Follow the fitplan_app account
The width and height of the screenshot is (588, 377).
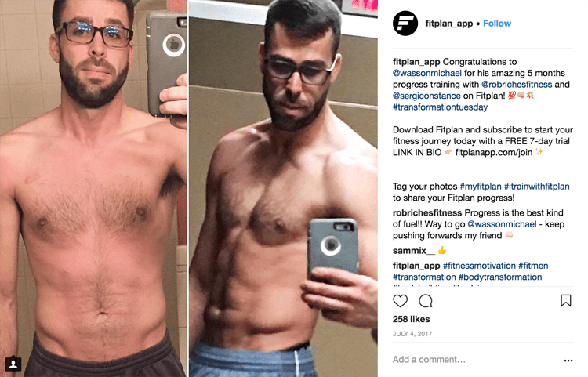point(497,24)
